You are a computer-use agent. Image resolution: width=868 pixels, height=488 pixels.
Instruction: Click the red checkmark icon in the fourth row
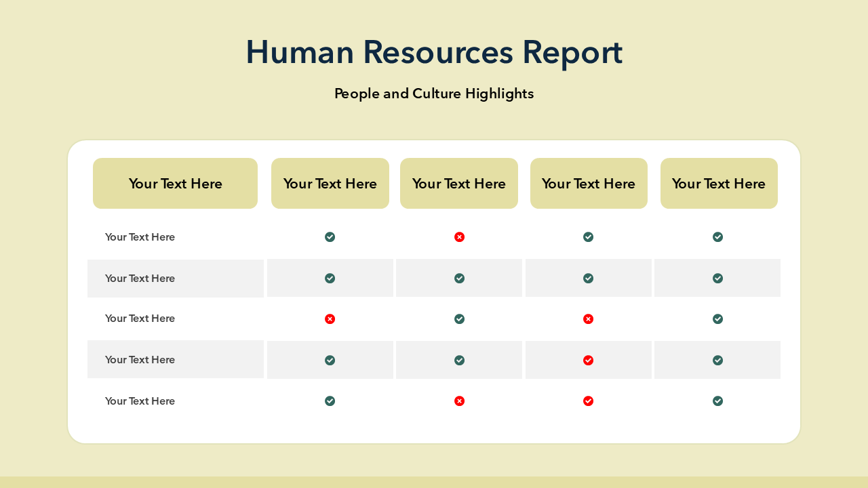click(x=589, y=360)
